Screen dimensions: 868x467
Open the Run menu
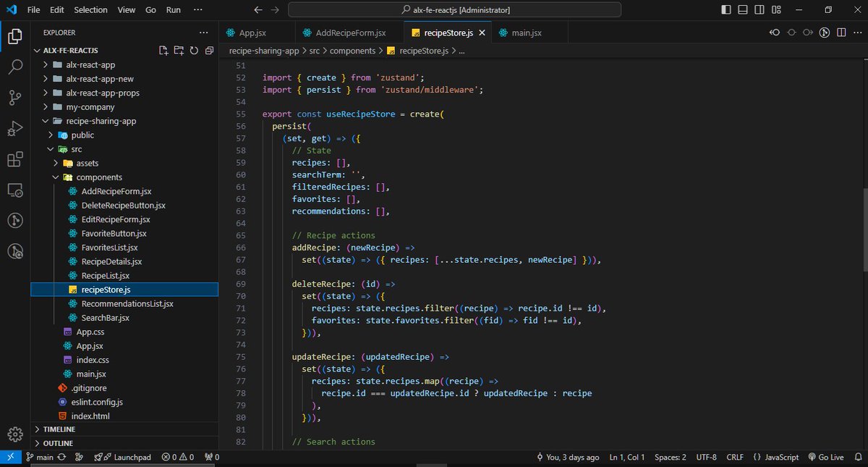[174, 10]
